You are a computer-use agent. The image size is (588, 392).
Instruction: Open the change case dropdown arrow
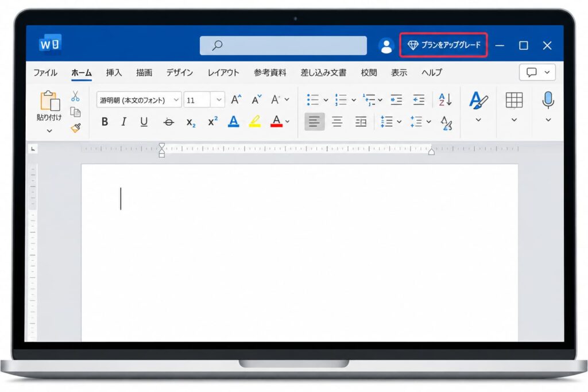(287, 99)
